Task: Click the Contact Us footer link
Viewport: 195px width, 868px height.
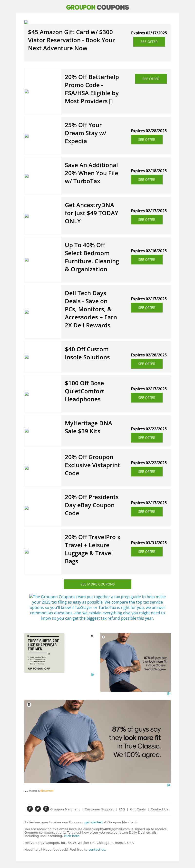Action: click(x=159, y=809)
